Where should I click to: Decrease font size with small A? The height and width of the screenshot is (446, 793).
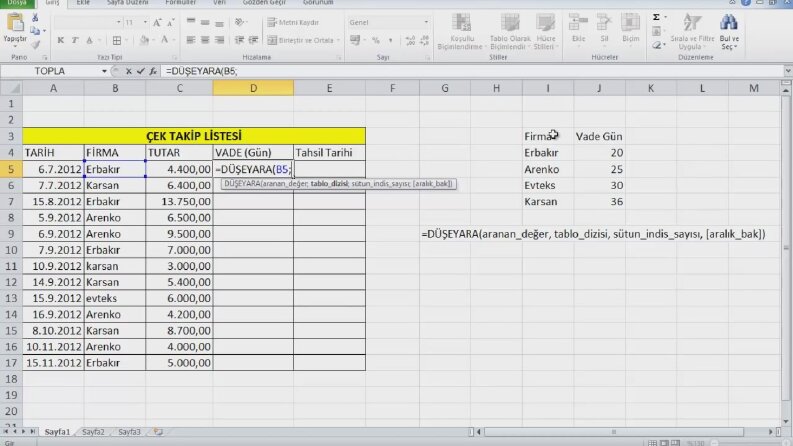pos(171,22)
